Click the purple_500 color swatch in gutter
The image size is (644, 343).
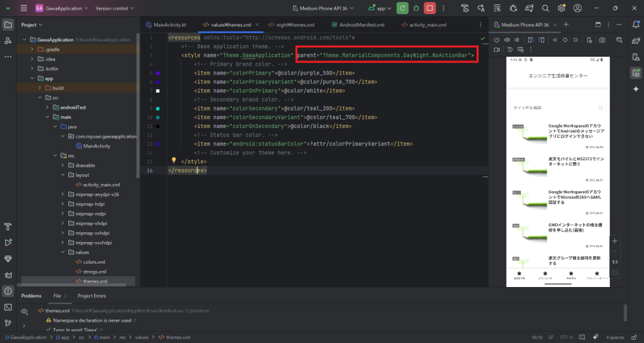point(158,73)
